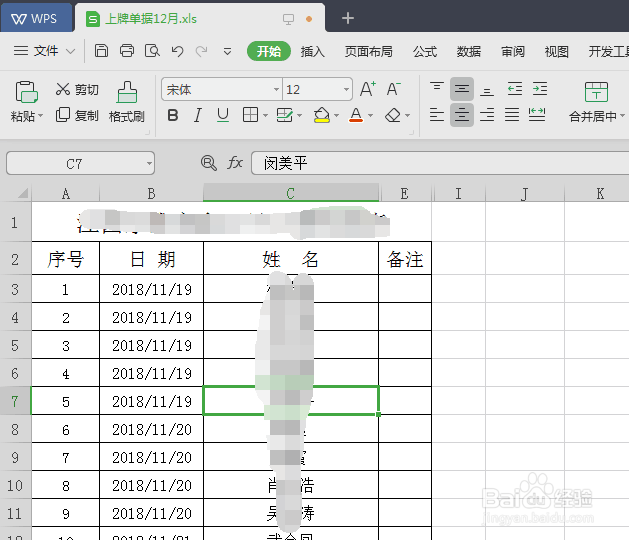Click the fx insert function icon
The height and width of the screenshot is (540, 629).
pyautogui.click(x=235, y=163)
